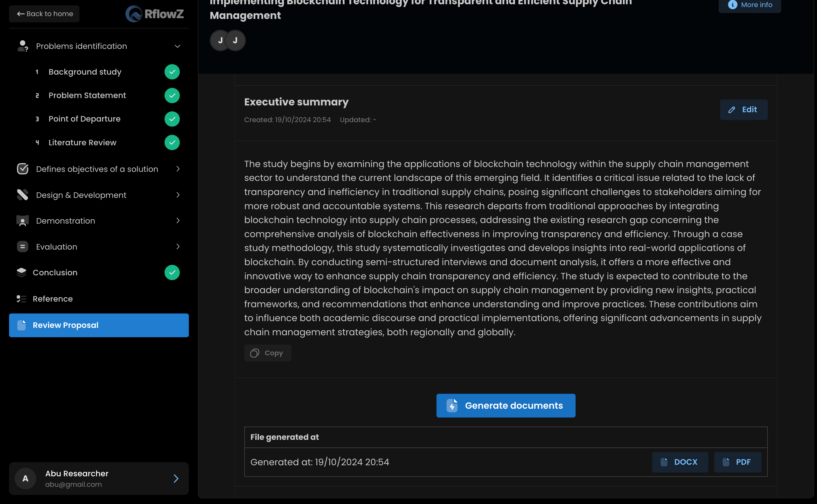Click the Background study green checkmark
The width and height of the screenshot is (817, 504).
tap(172, 72)
